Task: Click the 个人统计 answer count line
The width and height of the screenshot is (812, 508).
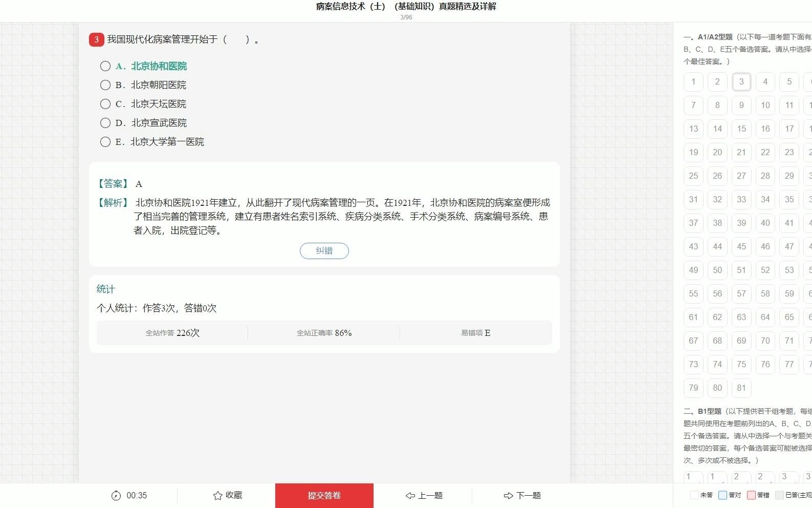Action: click(x=157, y=308)
